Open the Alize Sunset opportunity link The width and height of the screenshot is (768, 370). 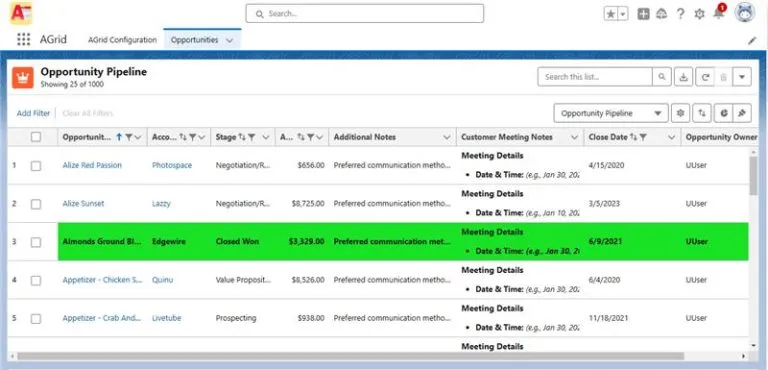coord(83,203)
